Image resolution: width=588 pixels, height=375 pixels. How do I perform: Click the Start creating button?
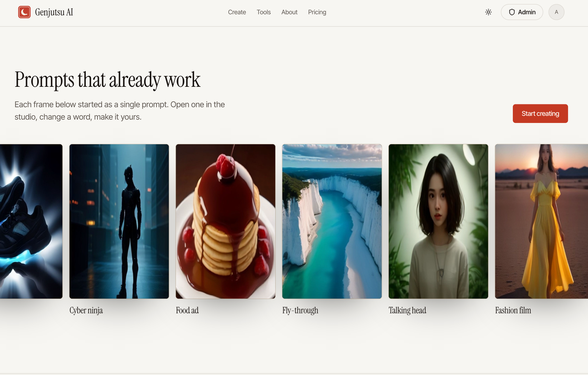coord(540,113)
